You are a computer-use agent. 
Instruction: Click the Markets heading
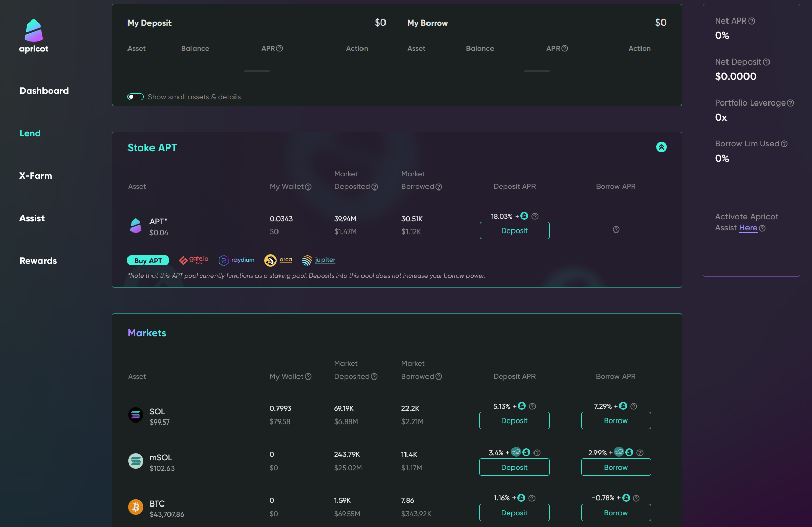point(147,333)
